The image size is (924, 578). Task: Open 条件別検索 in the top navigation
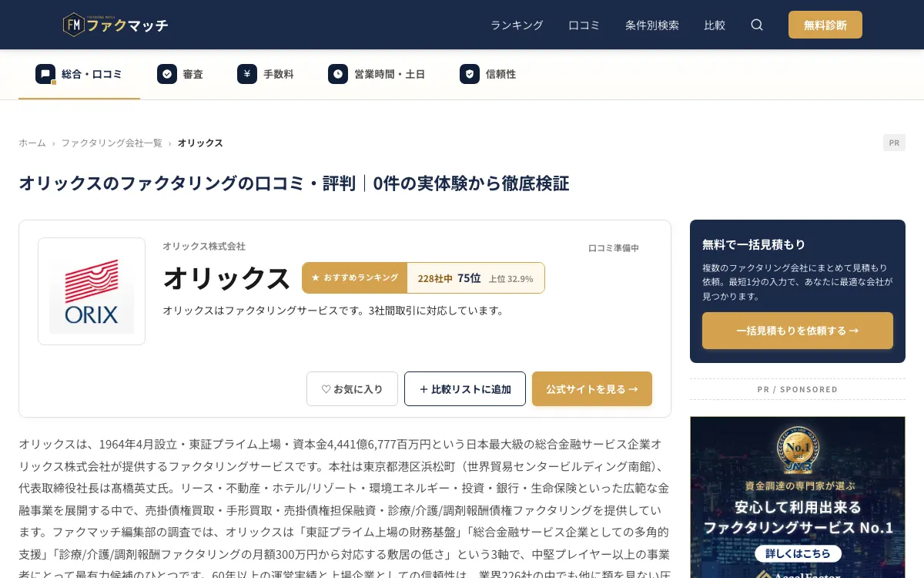coord(652,25)
